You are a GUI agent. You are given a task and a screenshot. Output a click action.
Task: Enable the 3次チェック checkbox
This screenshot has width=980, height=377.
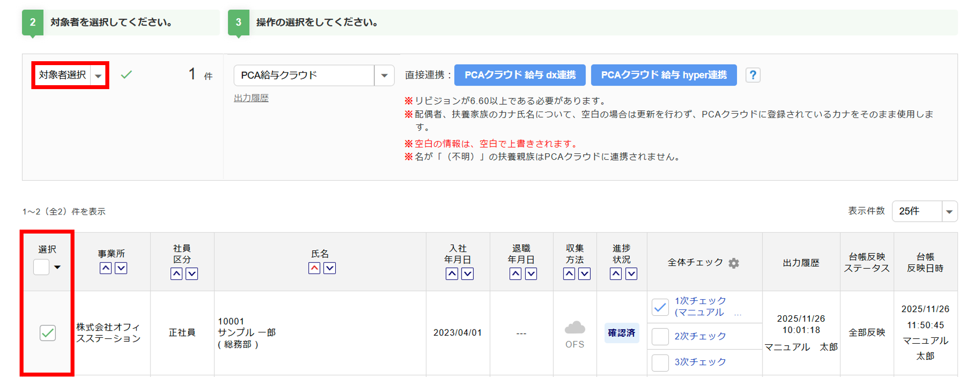point(660,362)
